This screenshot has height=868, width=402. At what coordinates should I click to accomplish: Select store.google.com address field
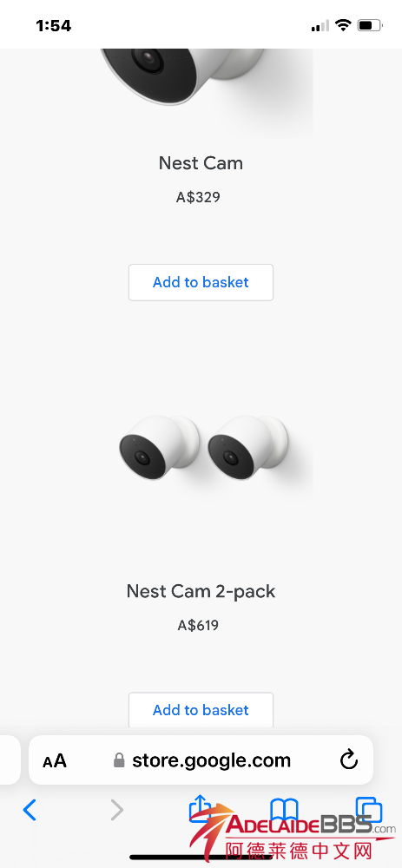pos(201,760)
